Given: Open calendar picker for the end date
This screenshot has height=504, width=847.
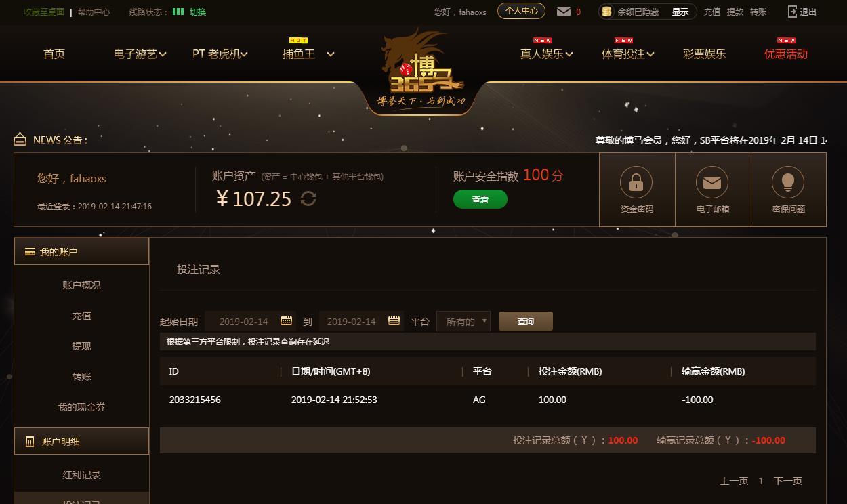Looking at the screenshot, I should (394, 320).
